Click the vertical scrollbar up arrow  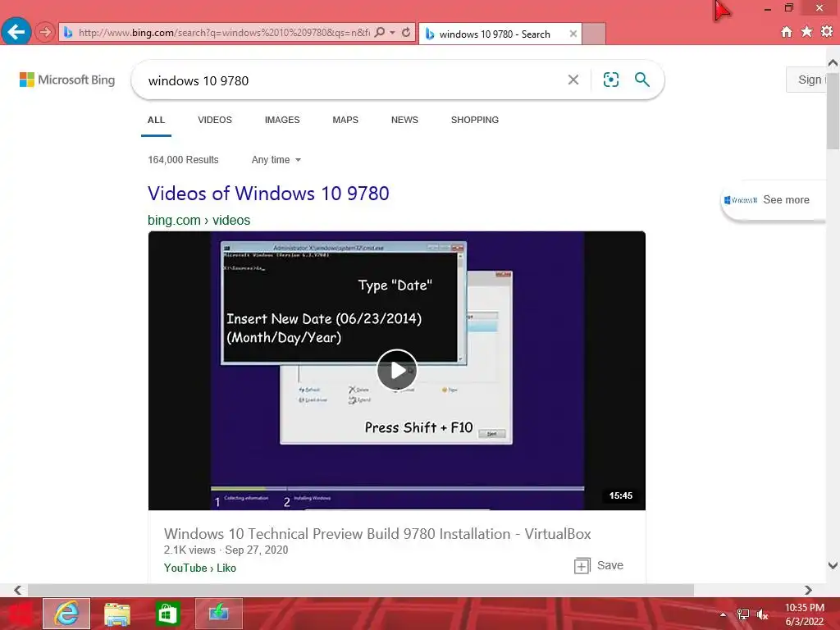[x=833, y=62]
